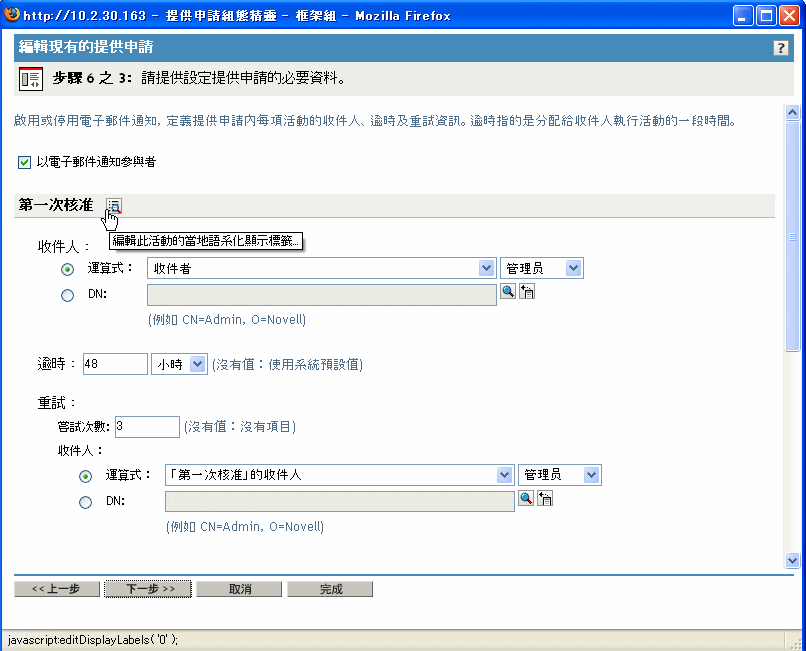Image resolution: width=806 pixels, height=651 pixels.
Task: Select the 運算式 radio under retry recipient
Action: point(85,476)
